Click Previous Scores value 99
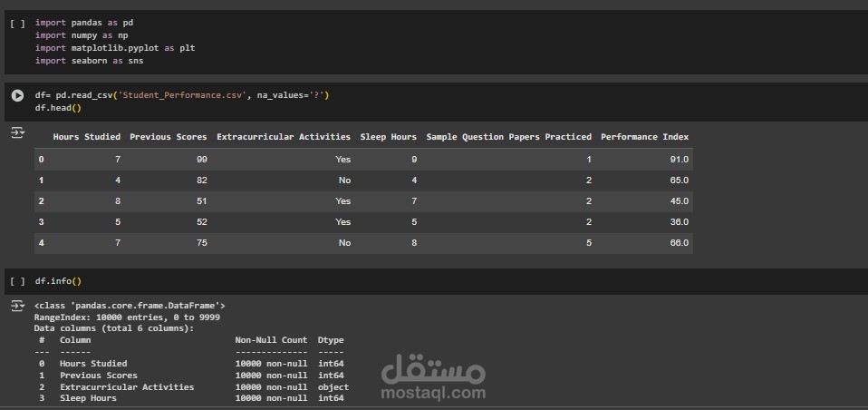868x410 pixels. (201, 160)
